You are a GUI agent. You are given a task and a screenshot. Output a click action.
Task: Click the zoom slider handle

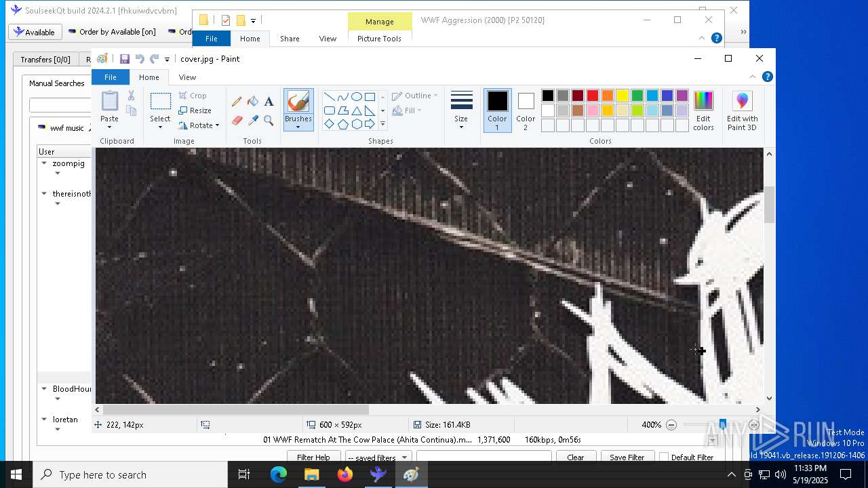click(x=723, y=425)
